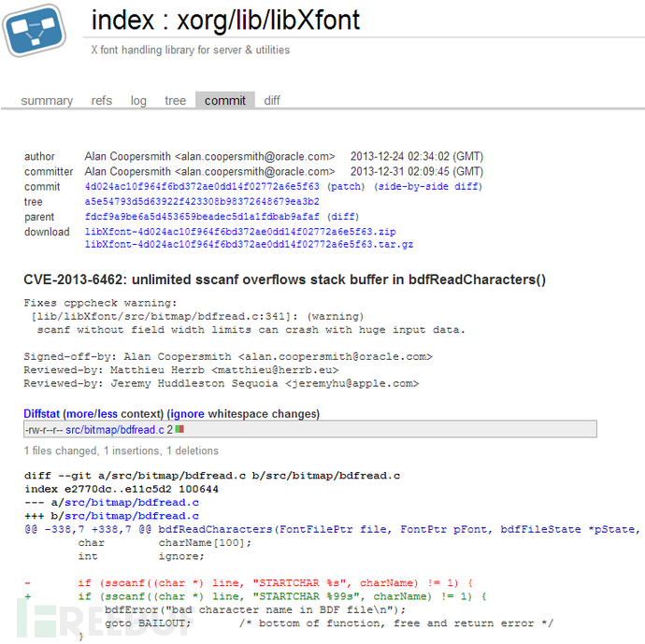Open the summary tab

47,100
